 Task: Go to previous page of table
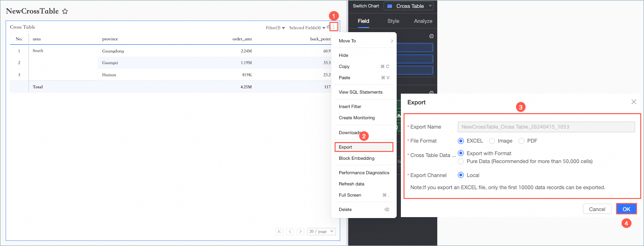pos(290,231)
